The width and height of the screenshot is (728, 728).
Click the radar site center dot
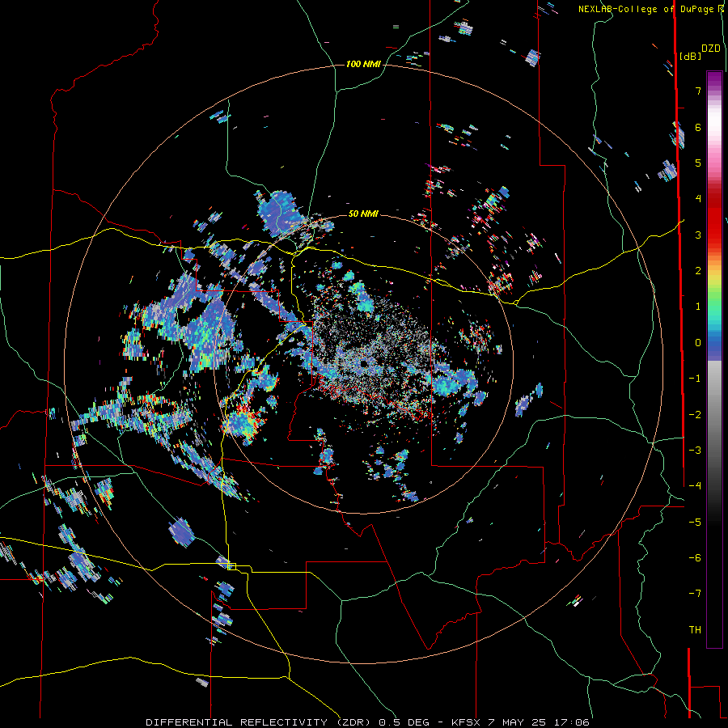point(363,363)
